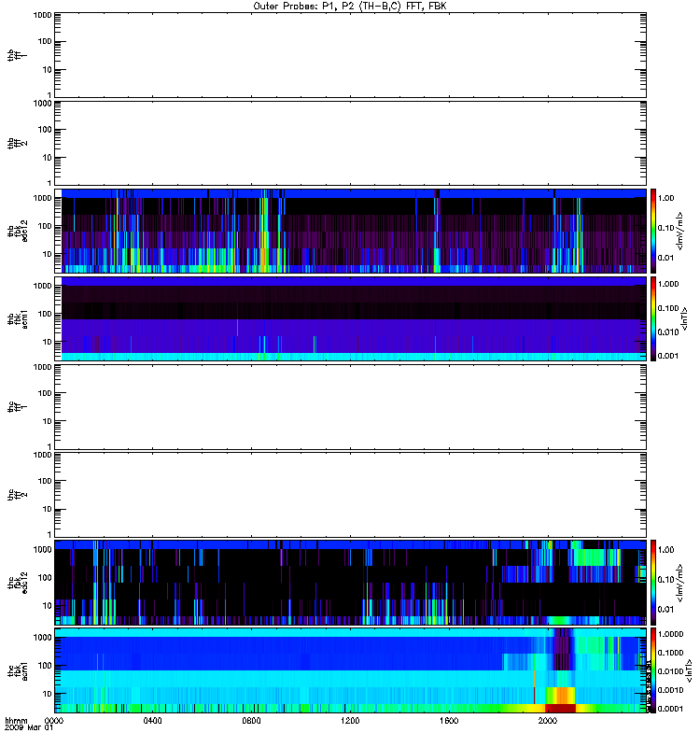700x747 pixels.
Task: Click the '1600' time tick label
Action: pos(449,721)
